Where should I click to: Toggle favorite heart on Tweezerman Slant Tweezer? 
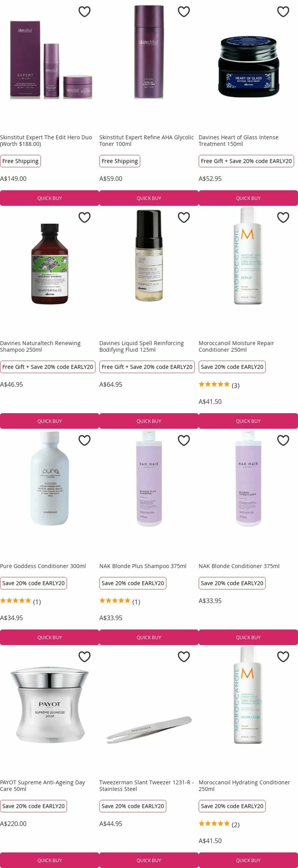click(184, 656)
